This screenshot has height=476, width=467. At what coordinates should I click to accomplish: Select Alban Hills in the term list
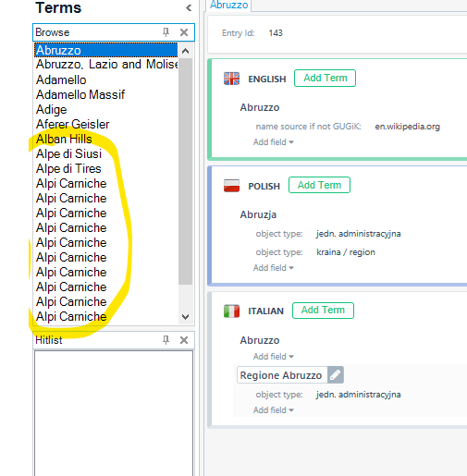click(64, 139)
